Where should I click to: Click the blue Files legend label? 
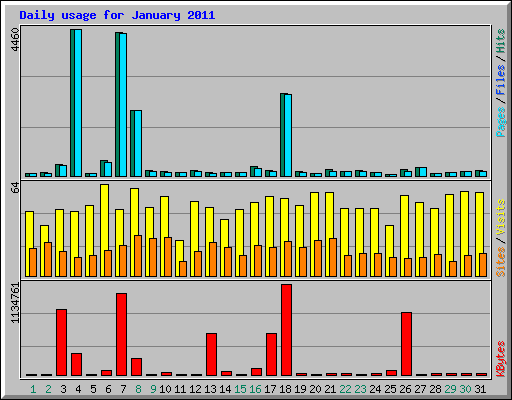click(x=501, y=80)
